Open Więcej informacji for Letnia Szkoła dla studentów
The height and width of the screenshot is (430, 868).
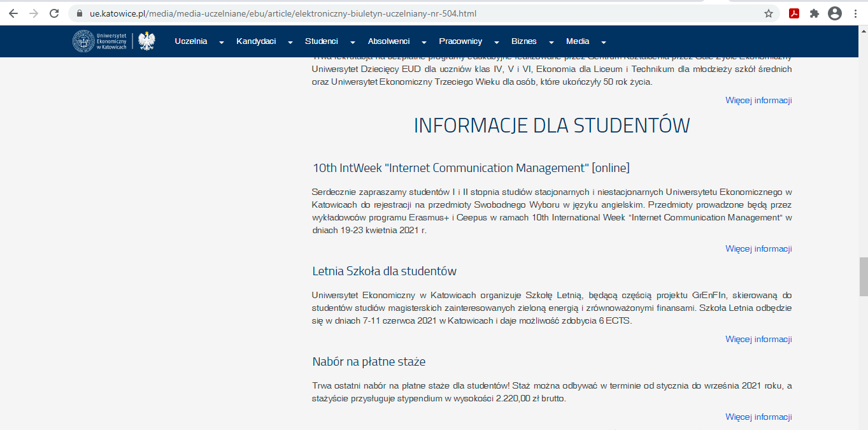758,339
